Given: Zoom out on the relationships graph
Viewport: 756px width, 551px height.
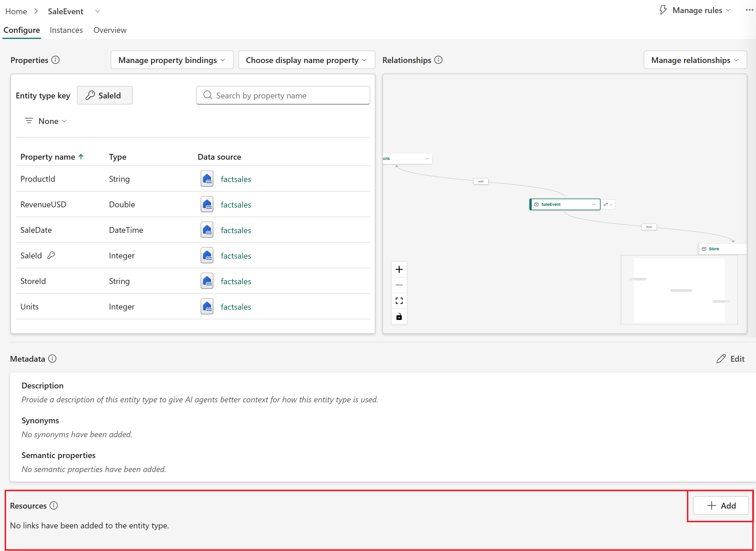Looking at the screenshot, I should (399, 285).
